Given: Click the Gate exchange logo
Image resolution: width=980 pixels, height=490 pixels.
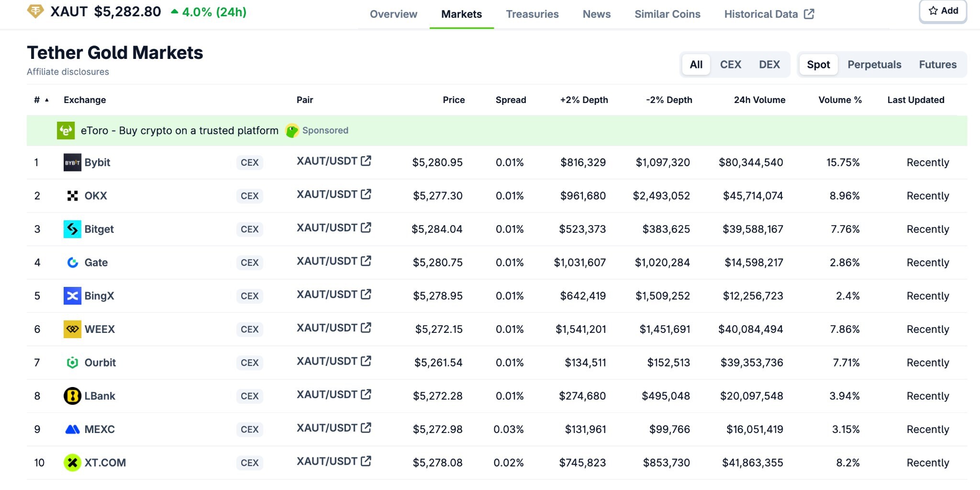Looking at the screenshot, I should (x=72, y=262).
